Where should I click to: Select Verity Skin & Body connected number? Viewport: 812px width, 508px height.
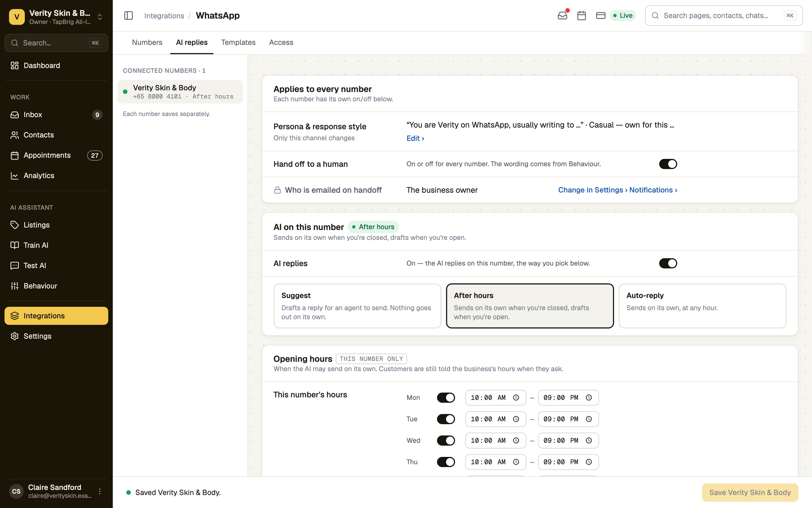180,92
